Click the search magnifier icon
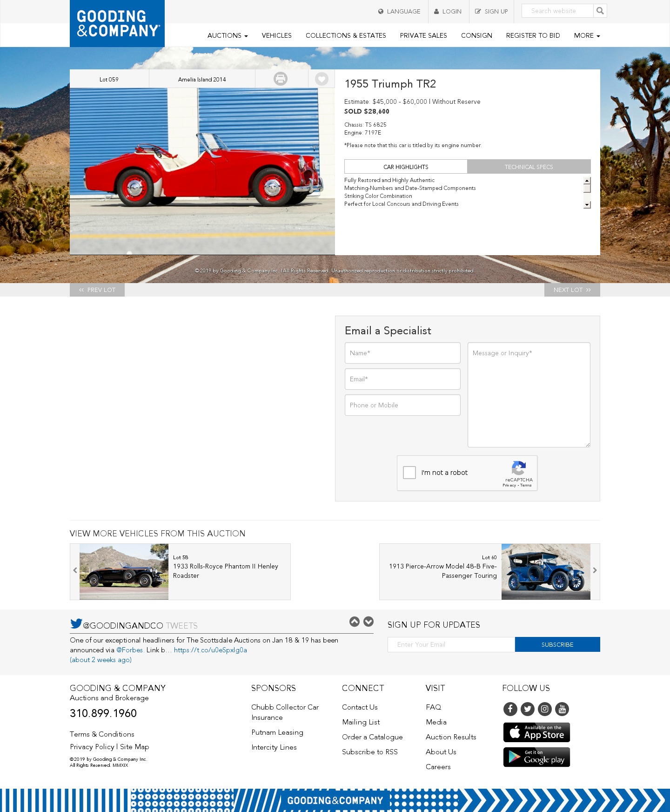Viewport: 670px width, 812px height. tap(600, 11)
